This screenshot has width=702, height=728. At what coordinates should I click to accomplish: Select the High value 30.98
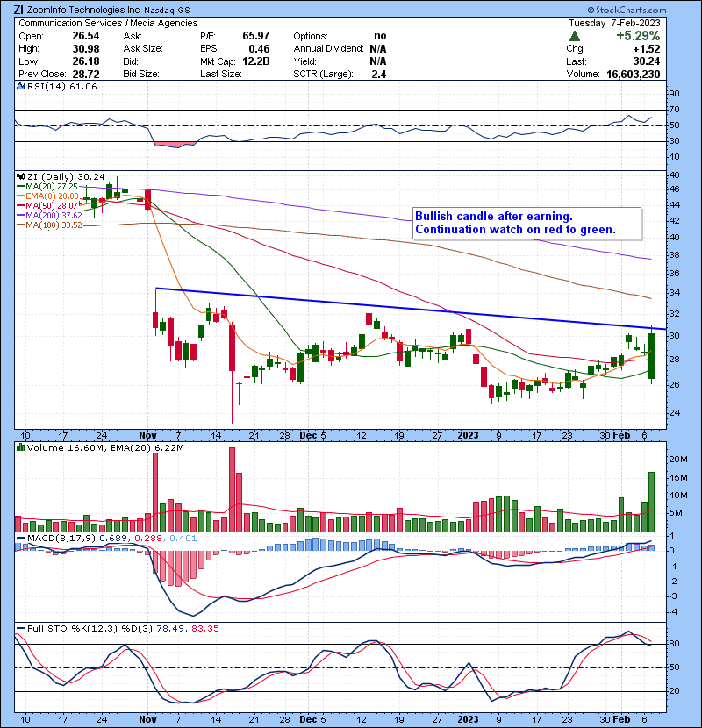tap(86, 48)
